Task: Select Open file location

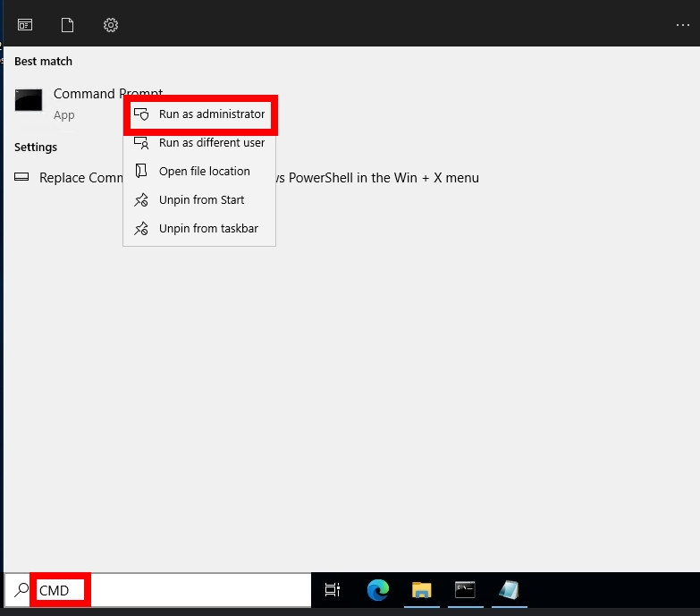Action: coord(199,172)
